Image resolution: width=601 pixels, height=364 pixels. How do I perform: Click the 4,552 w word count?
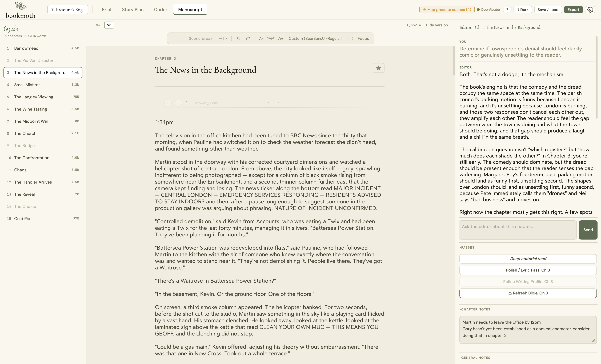click(414, 25)
